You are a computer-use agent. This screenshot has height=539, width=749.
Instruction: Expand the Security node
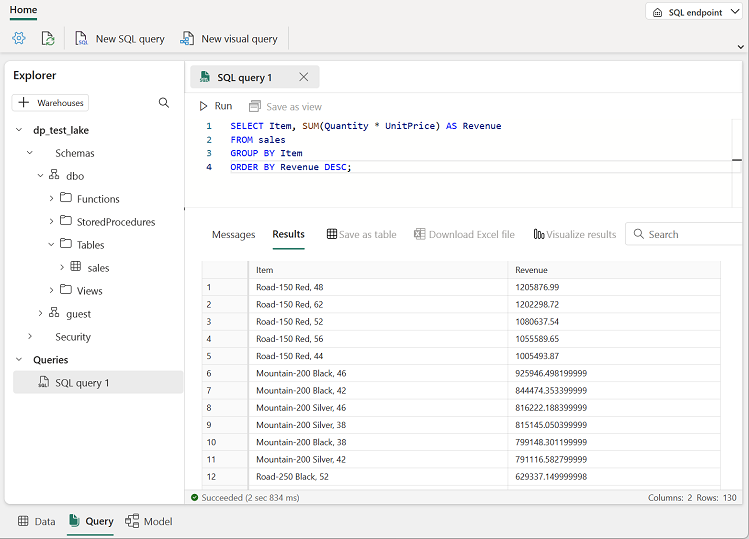click(x=30, y=336)
